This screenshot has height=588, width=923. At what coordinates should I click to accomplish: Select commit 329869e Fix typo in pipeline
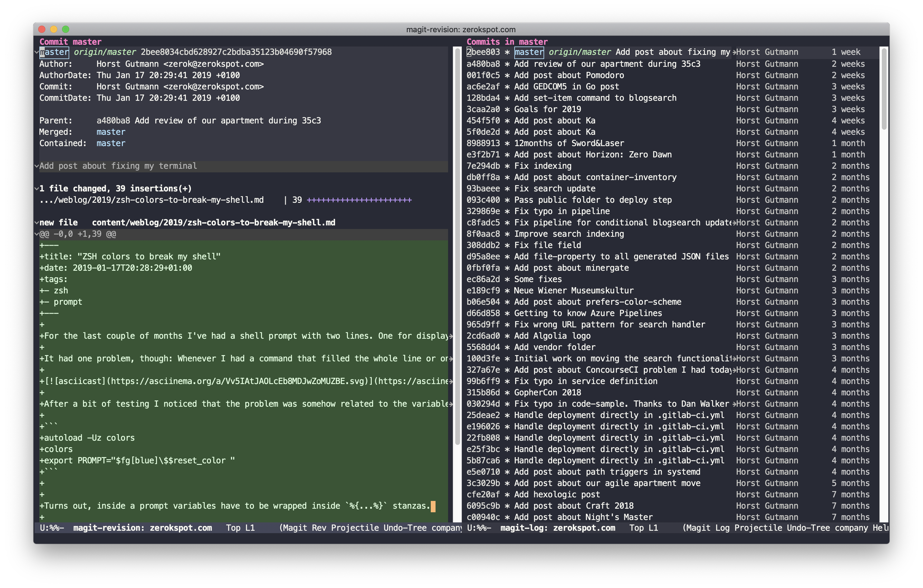click(x=672, y=211)
